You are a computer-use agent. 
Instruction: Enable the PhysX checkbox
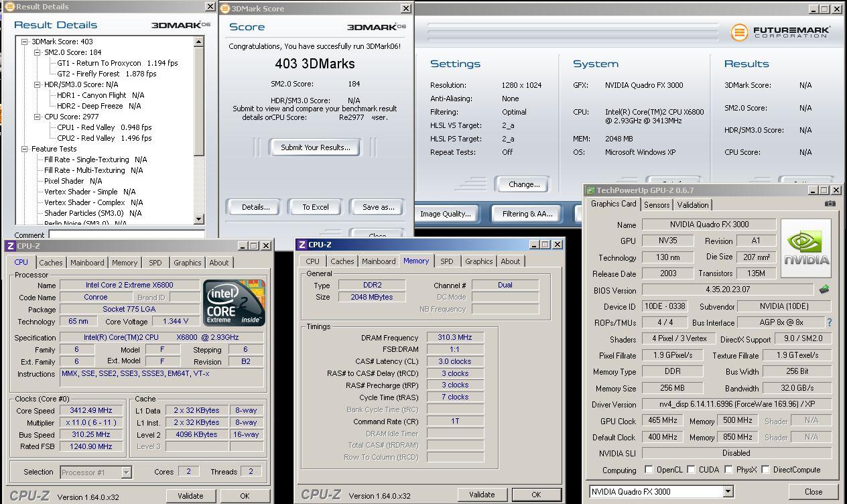pyautogui.click(x=728, y=470)
